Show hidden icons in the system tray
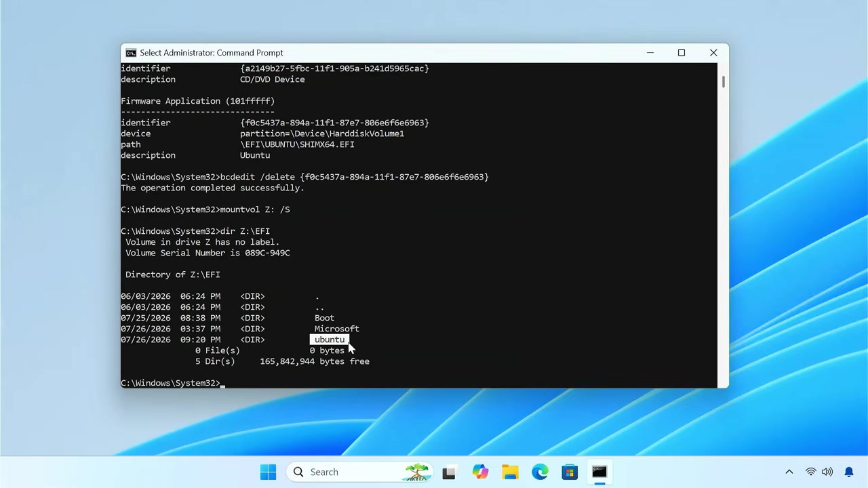Viewport: 868px width, 488px height. [x=789, y=472]
